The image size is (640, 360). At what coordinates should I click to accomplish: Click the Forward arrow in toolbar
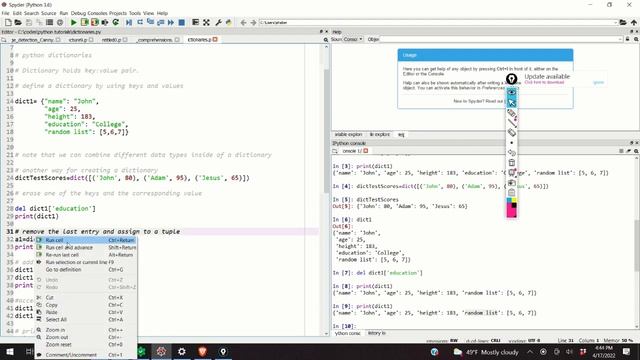tap(253, 22)
